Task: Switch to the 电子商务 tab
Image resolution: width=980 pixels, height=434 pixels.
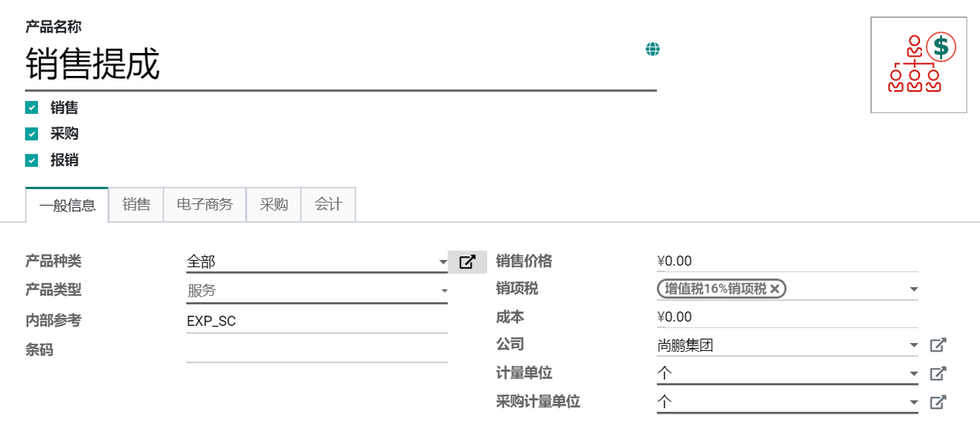Action: pos(205,205)
